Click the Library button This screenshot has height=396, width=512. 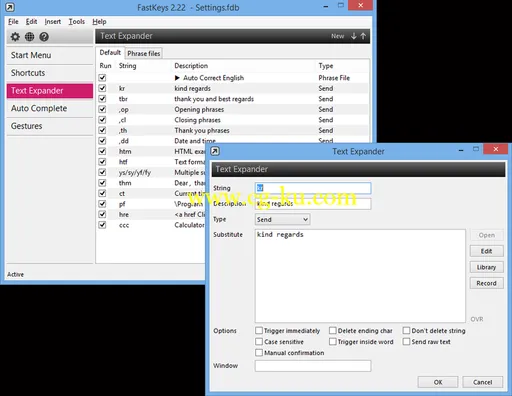point(486,267)
